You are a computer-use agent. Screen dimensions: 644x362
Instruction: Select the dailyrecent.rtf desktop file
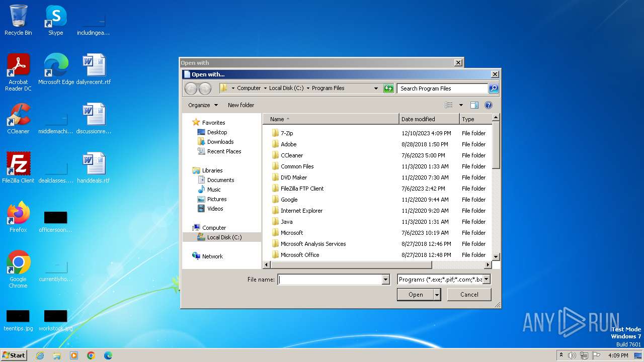point(94,69)
